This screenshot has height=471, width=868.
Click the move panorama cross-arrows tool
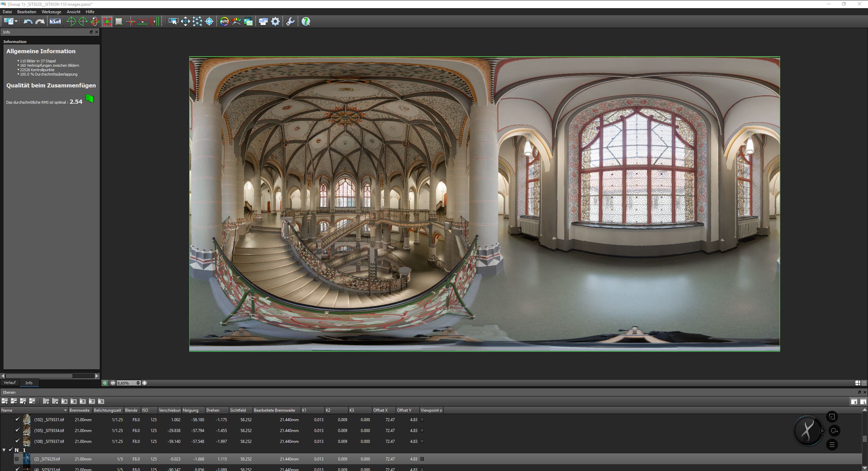(185, 22)
